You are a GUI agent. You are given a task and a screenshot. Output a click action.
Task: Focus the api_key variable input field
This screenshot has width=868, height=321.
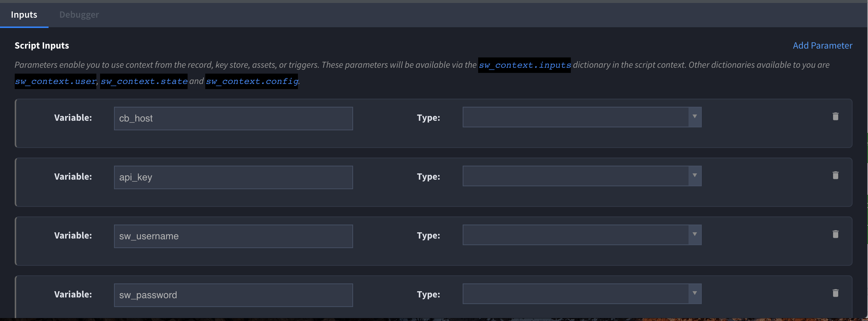click(234, 177)
